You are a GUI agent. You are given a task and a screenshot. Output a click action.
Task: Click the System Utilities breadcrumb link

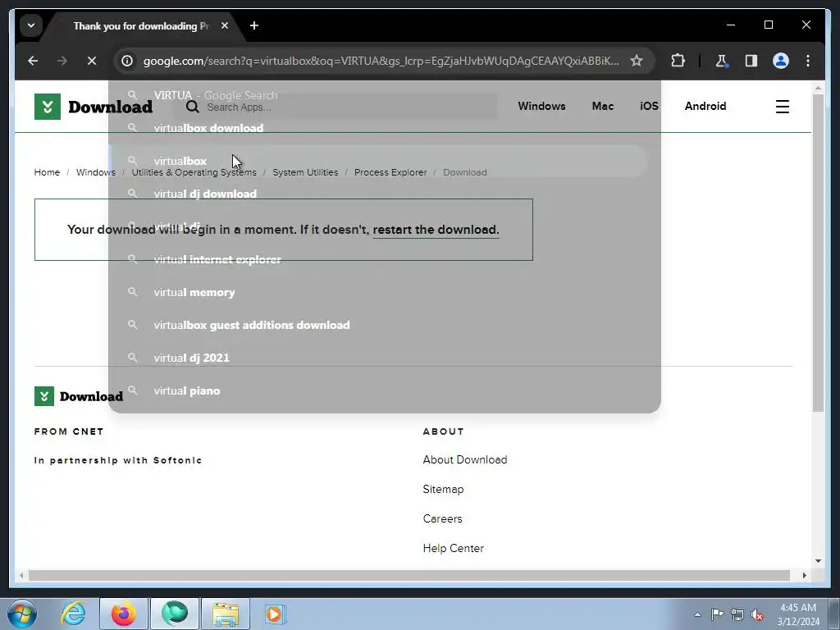tap(305, 172)
